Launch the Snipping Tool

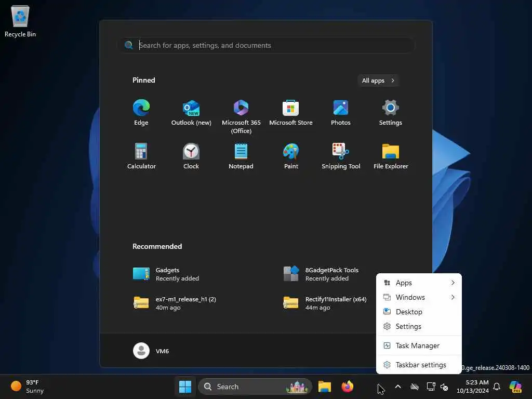click(341, 156)
